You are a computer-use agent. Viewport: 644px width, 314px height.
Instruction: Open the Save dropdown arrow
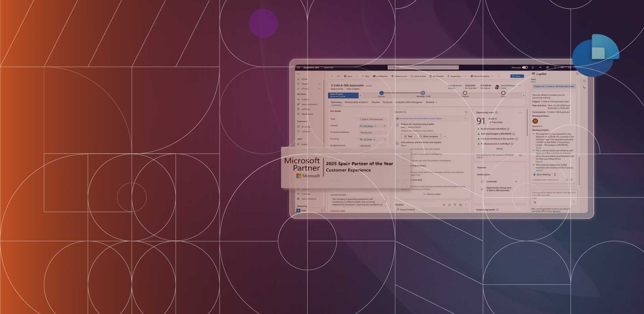(x=356, y=76)
